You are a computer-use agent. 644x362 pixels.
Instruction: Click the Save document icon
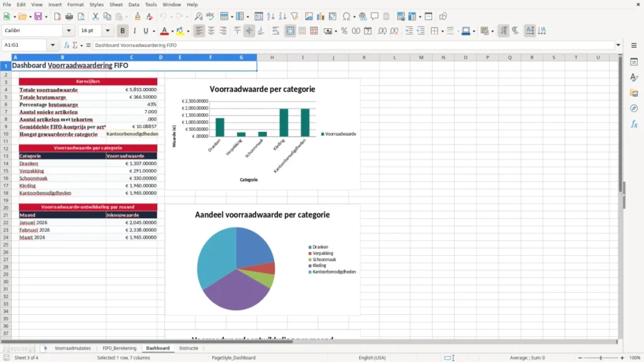[x=38, y=16]
